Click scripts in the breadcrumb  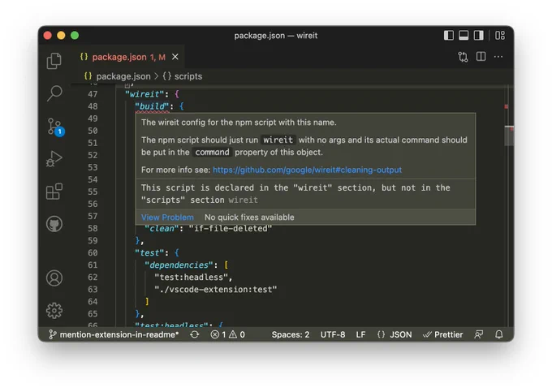(x=188, y=76)
